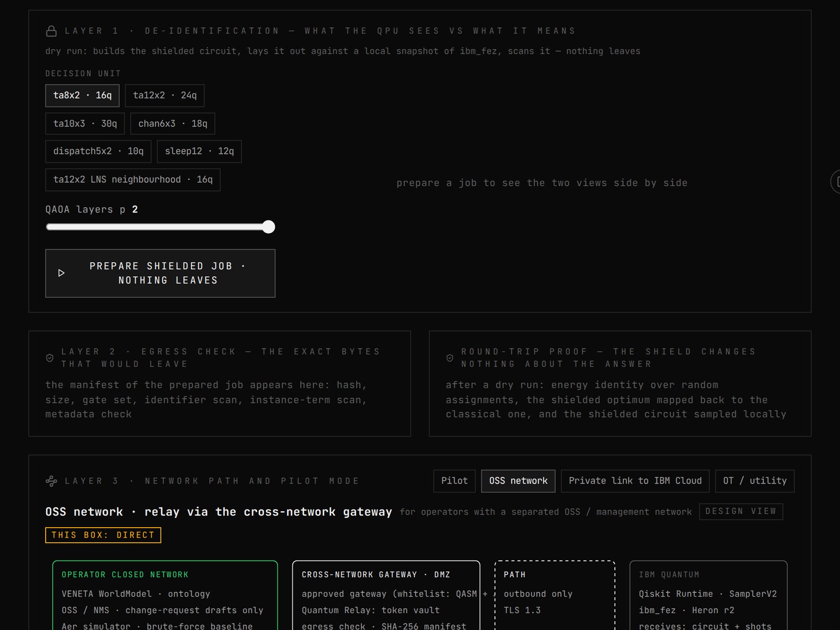Select the ta8x2 · 16q decision unit
The height and width of the screenshot is (630, 840).
tap(82, 96)
